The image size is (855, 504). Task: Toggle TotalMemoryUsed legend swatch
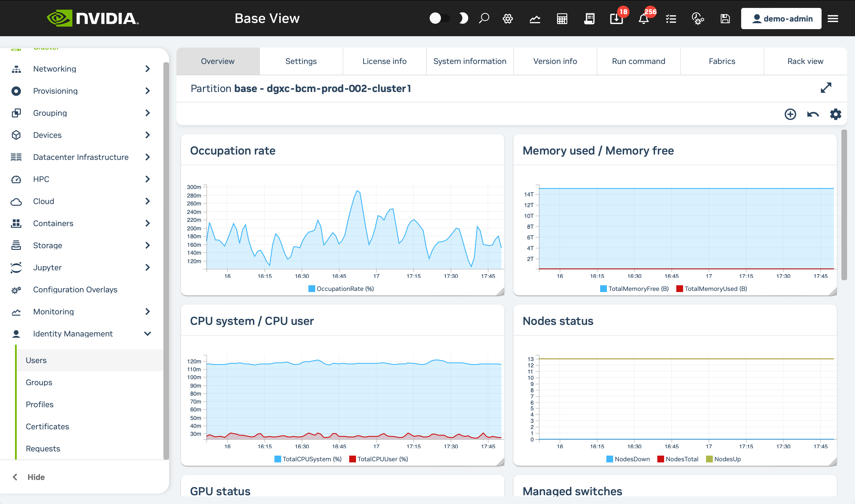(x=680, y=289)
